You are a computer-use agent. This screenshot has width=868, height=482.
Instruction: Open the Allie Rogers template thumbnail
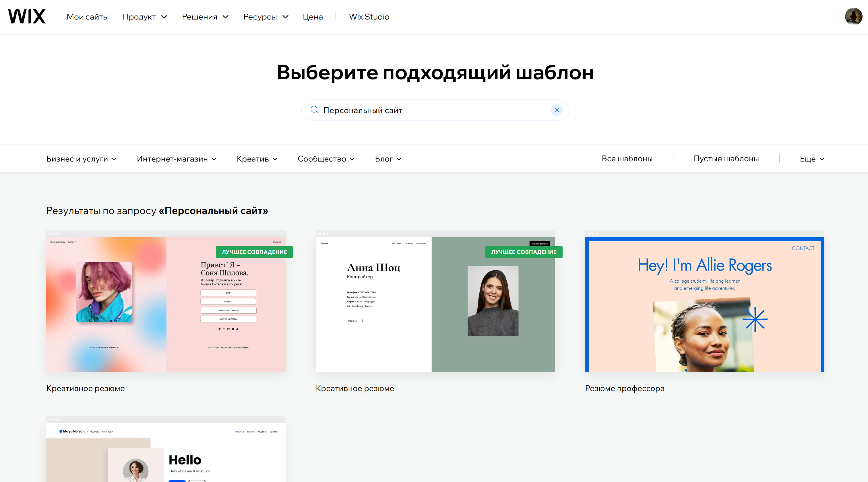704,301
